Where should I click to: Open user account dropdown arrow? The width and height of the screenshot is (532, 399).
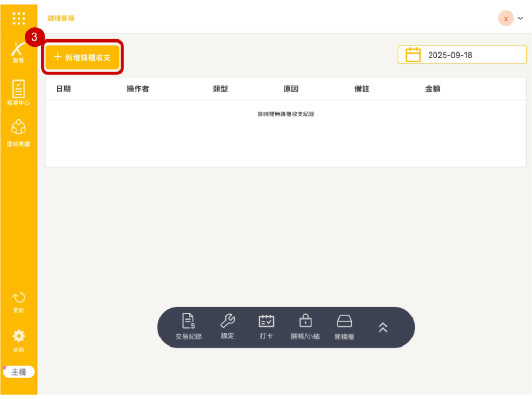(520, 18)
